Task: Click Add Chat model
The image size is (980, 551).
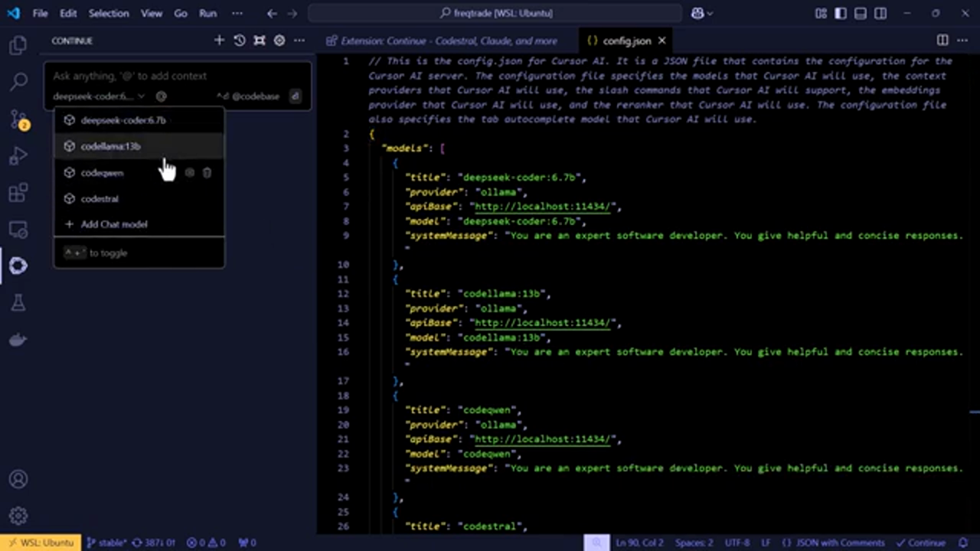Action: (139, 224)
